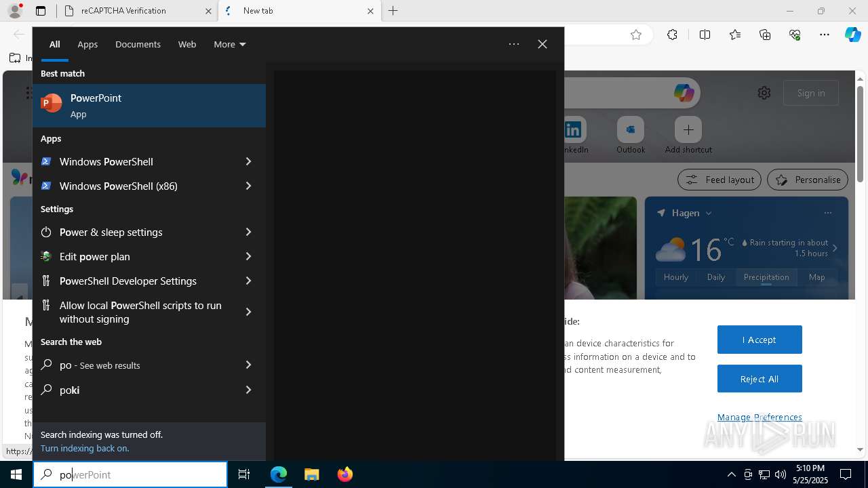Open the Windows Start menu
Screen dimensions: 868x488
(x=16, y=474)
